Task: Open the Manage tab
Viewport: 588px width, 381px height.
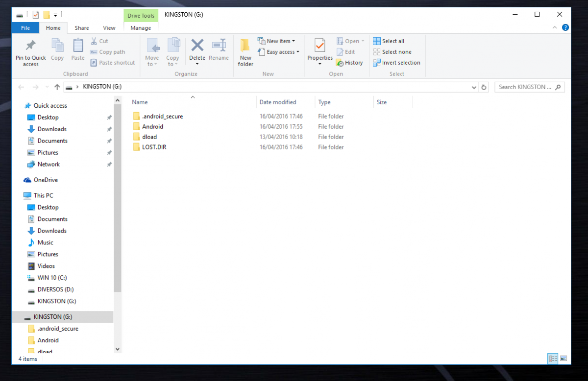Action: [141, 28]
